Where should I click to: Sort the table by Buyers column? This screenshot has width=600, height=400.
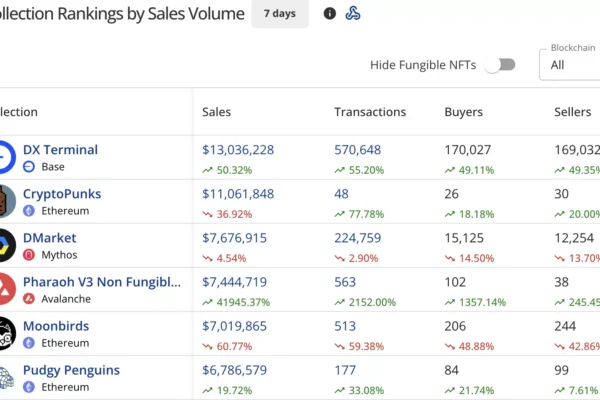[463, 112]
